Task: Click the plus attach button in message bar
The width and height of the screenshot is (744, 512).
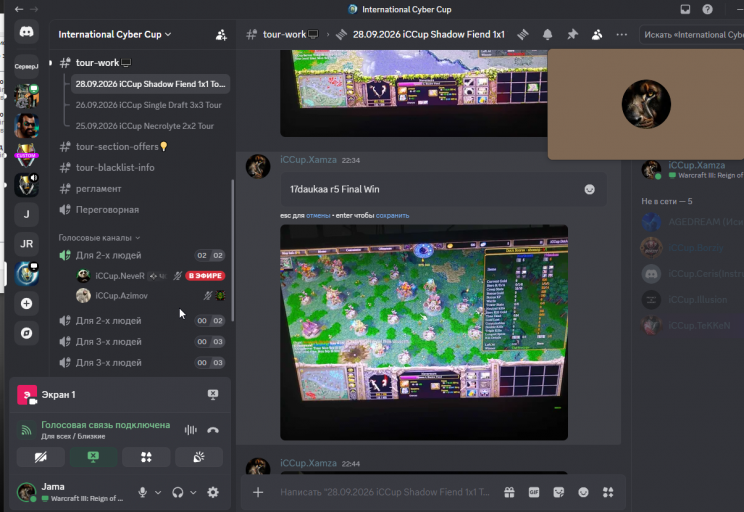Action: pyautogui.click(x=258, y=492)
